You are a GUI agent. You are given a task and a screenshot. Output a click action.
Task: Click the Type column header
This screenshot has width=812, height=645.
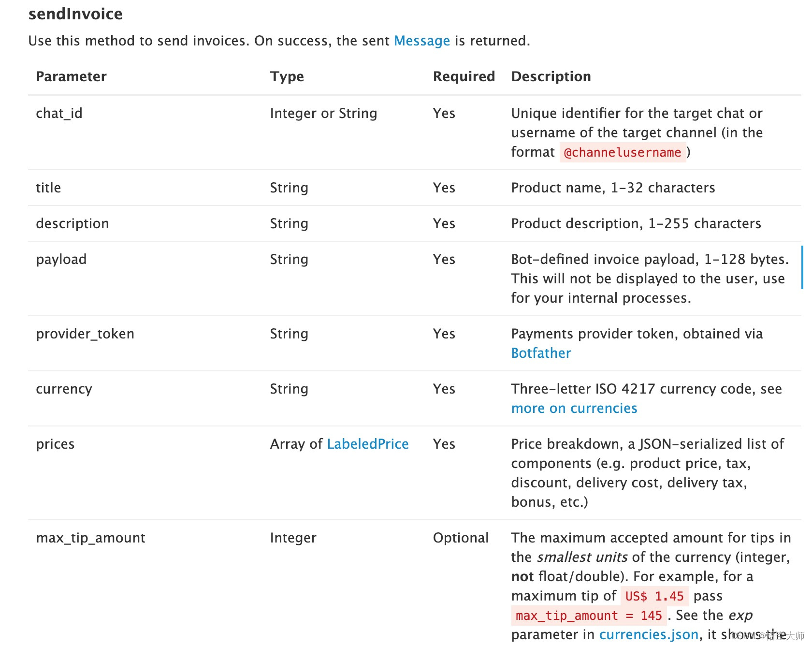pos(287,76)
